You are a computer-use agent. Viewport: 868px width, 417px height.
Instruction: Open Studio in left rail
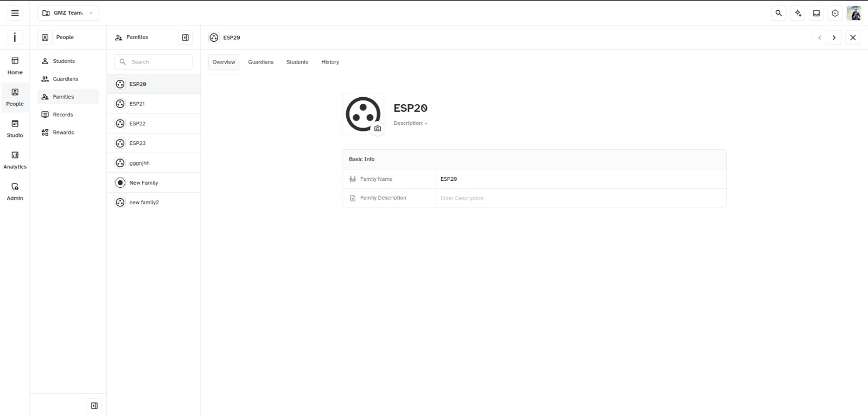pyautogui.click(x=15, y=129)
